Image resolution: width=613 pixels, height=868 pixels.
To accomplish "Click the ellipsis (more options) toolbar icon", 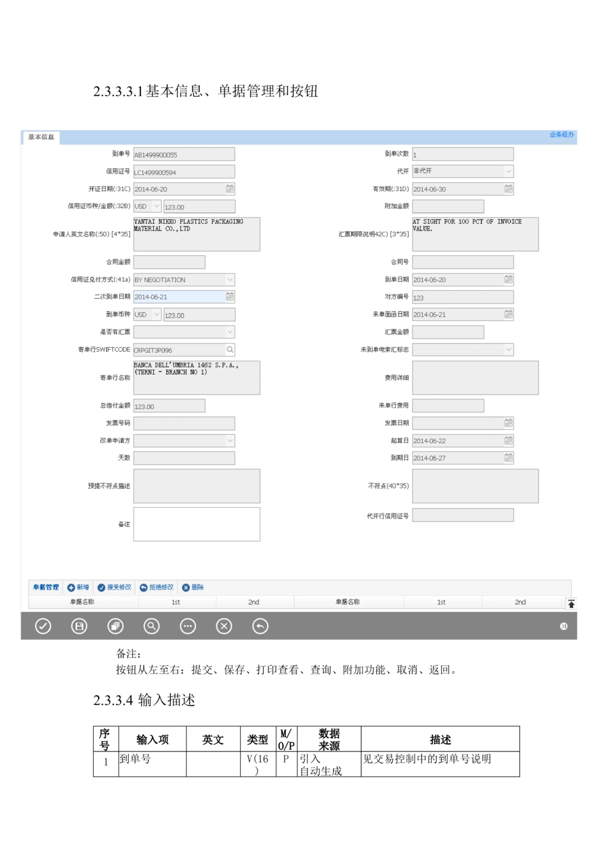I will pos(188,626).
